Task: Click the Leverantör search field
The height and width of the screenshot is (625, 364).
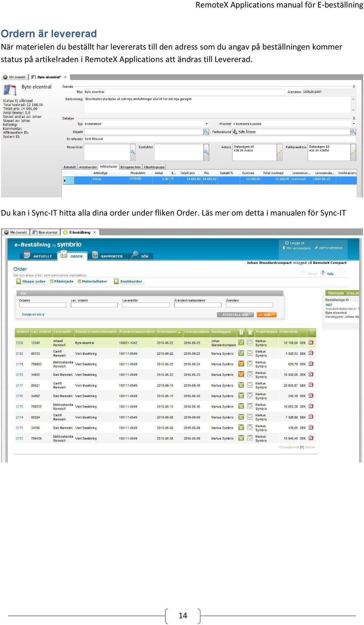Action: [146, 305]
